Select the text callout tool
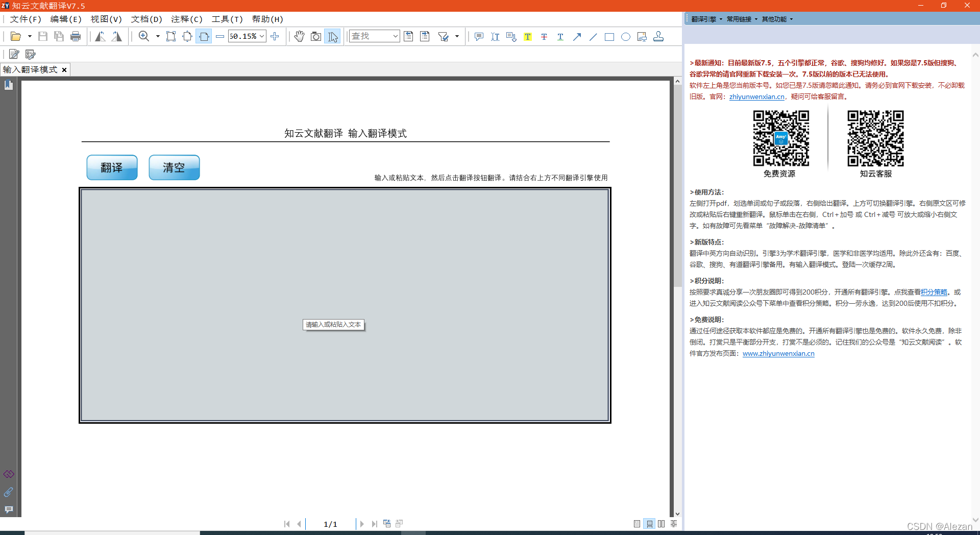This screenshot has width=980, height=535. pyautogui.click(x=511, y=36)
